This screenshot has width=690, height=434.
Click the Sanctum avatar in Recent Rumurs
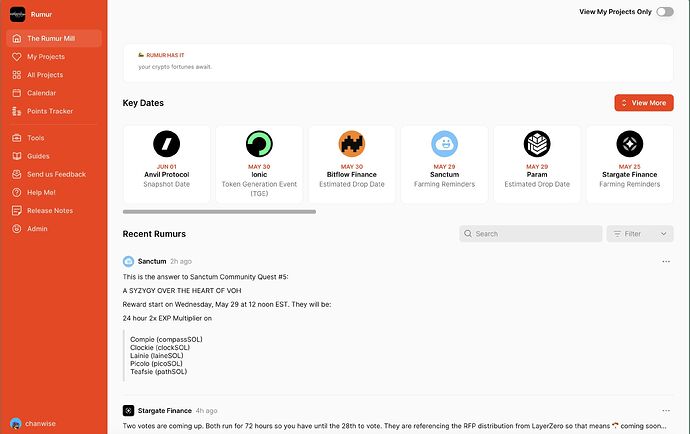[128, 261]
